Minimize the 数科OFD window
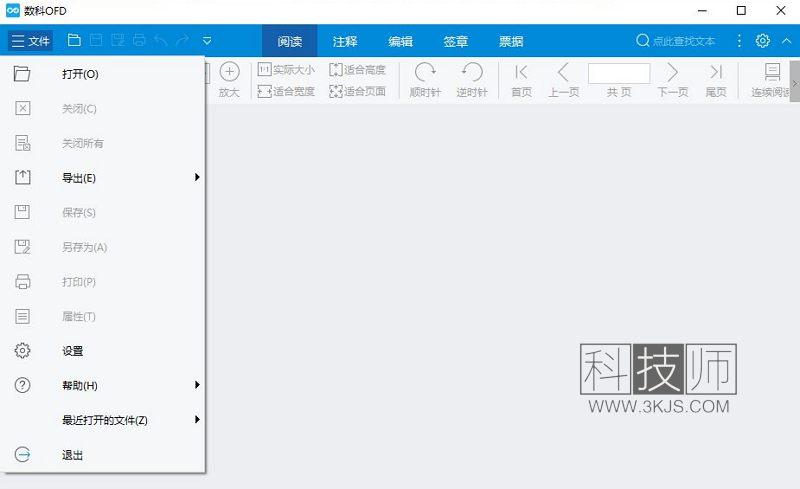 coord(703,11)
